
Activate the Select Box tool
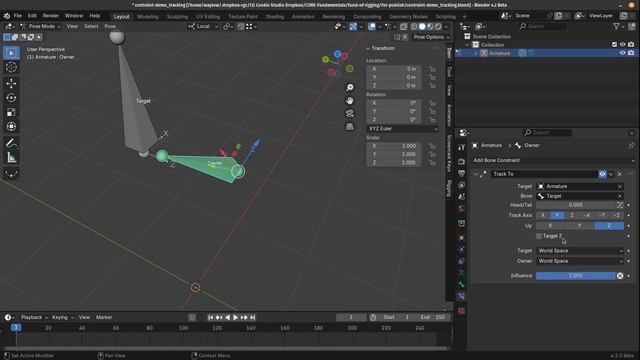pyautogui.click(x=11, y=53)
